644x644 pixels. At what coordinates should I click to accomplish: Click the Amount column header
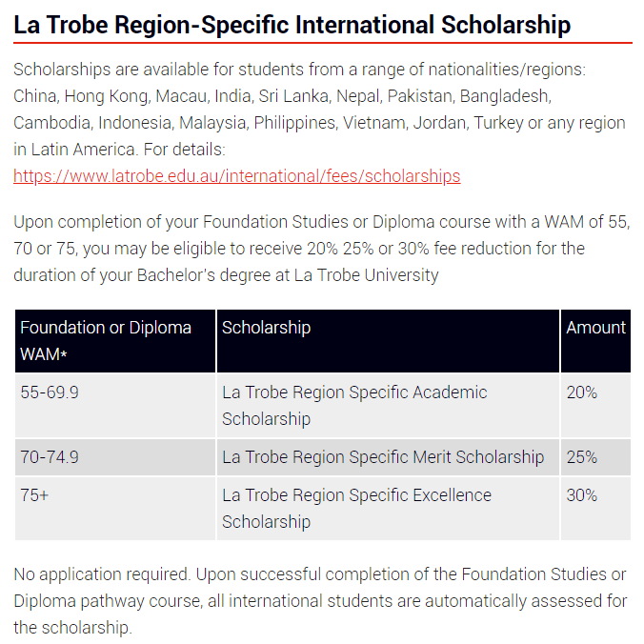click(x=595, y=341)
